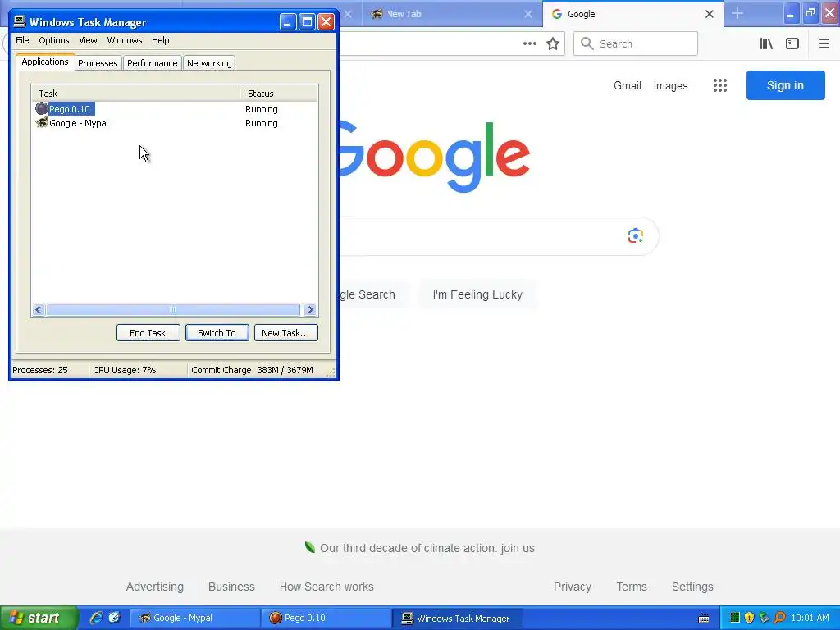Click the Windows start button

point(39,618)
